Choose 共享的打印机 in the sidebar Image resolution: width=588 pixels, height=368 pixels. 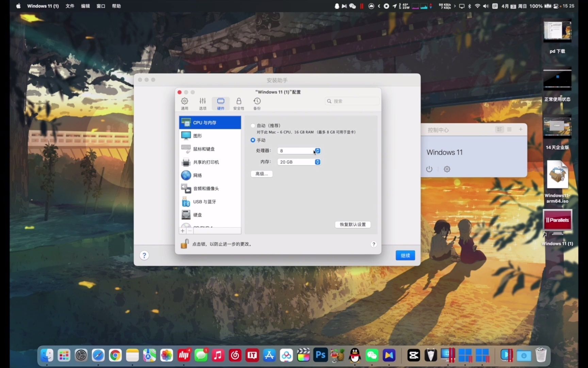(x=206, y=162)
